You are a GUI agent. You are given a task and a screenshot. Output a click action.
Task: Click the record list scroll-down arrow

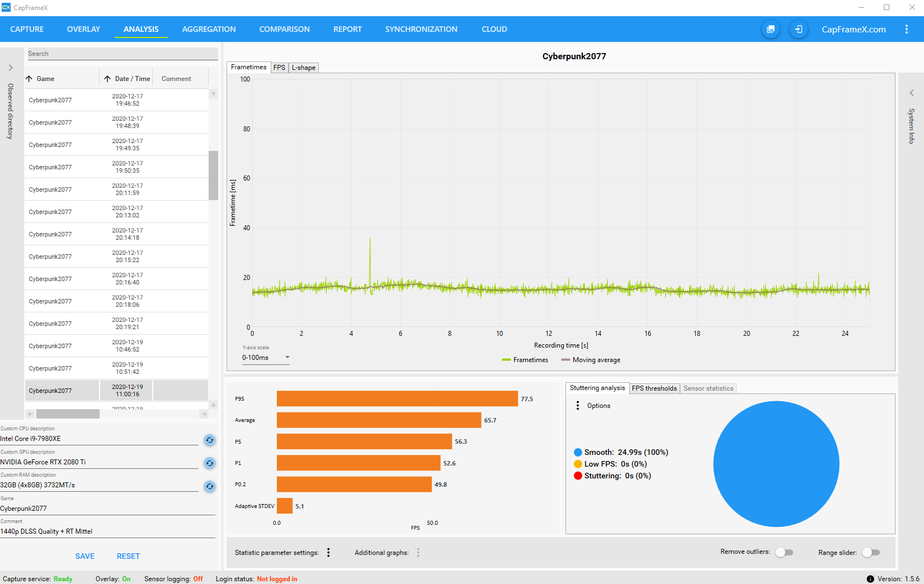tap(213, 405)
